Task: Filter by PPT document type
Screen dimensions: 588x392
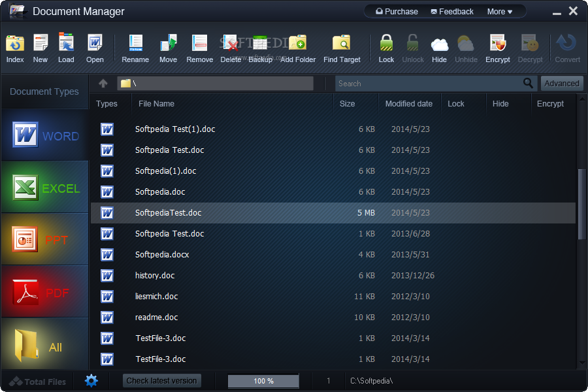Action: click(x=44, y=239)
